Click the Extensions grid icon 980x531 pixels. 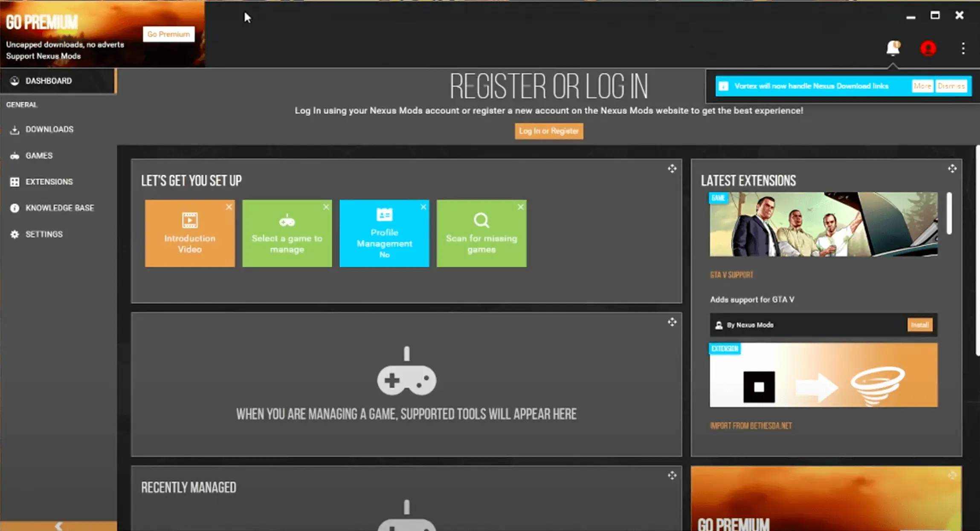[x=14, y=182]
